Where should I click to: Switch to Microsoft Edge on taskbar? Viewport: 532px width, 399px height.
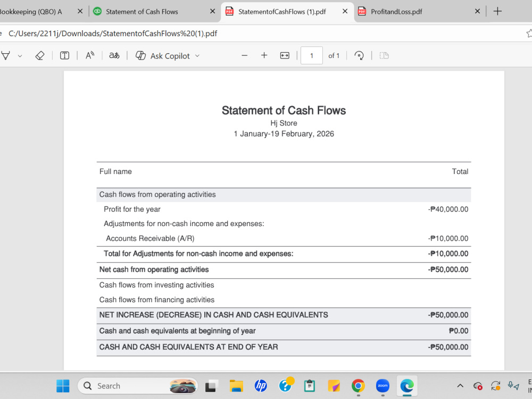(407, 386)
